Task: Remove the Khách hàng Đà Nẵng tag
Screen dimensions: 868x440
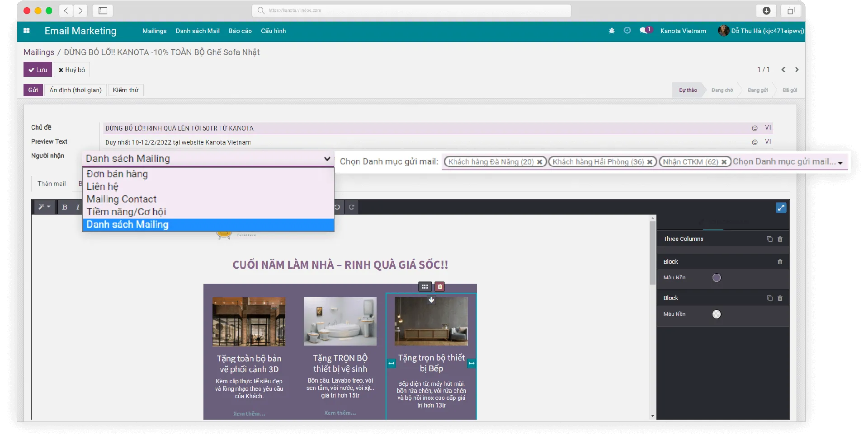Action: 539,162
